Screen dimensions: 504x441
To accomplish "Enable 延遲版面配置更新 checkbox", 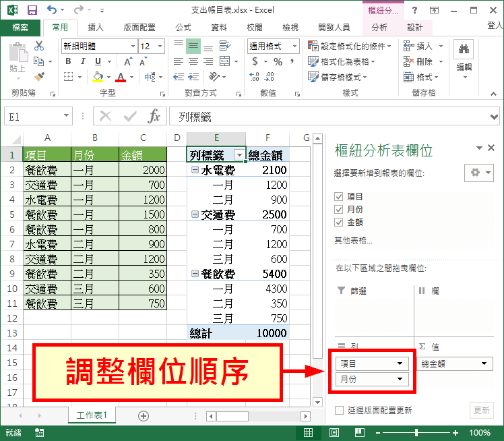I will tap(339, 411).
